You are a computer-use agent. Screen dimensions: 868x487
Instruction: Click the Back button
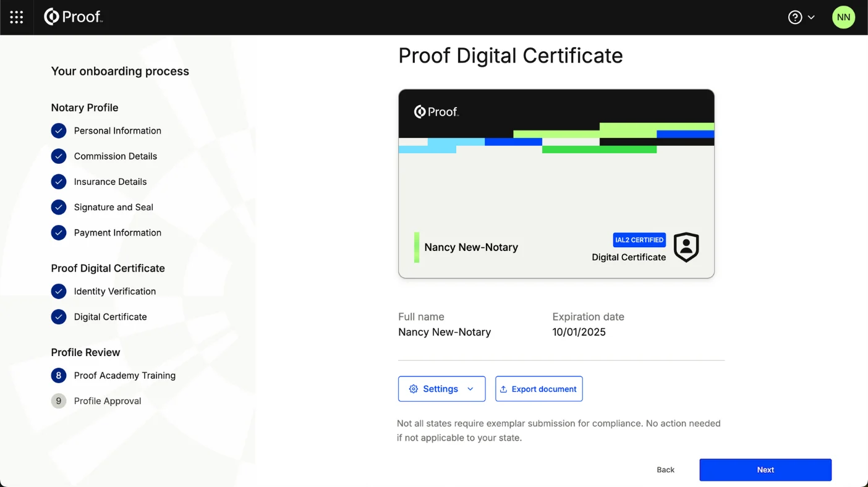pyautogui.click(x=665, y=470)
